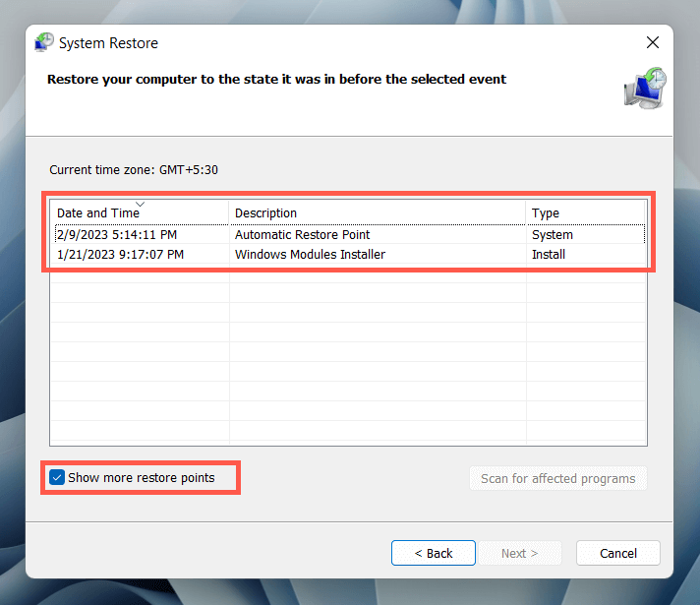This screenshot has width=700, height=605.
Task: Click the System Restore title bar icon
Action: [x=43, y=42]
